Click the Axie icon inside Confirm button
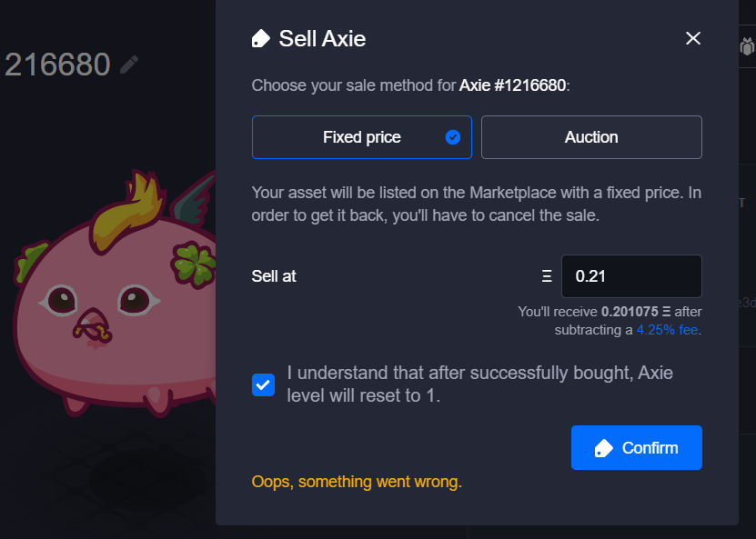The height and width of the screenshot is (539, 756). pyautogui.click(x=604, y=447)
